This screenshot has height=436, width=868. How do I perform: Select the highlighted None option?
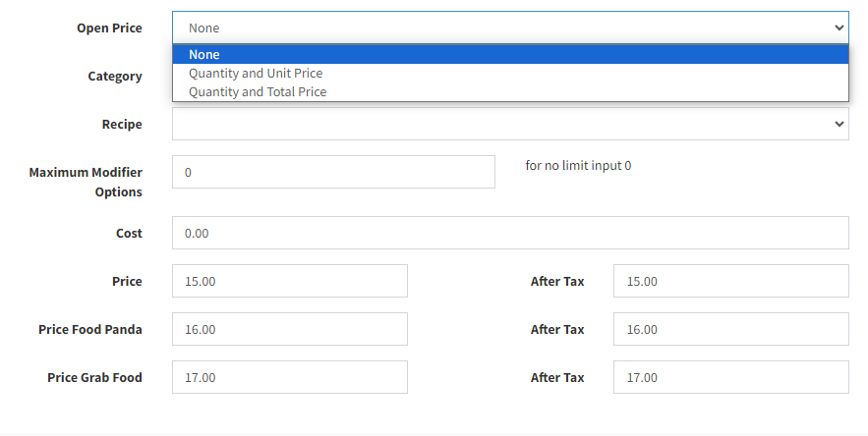[510, 54]
